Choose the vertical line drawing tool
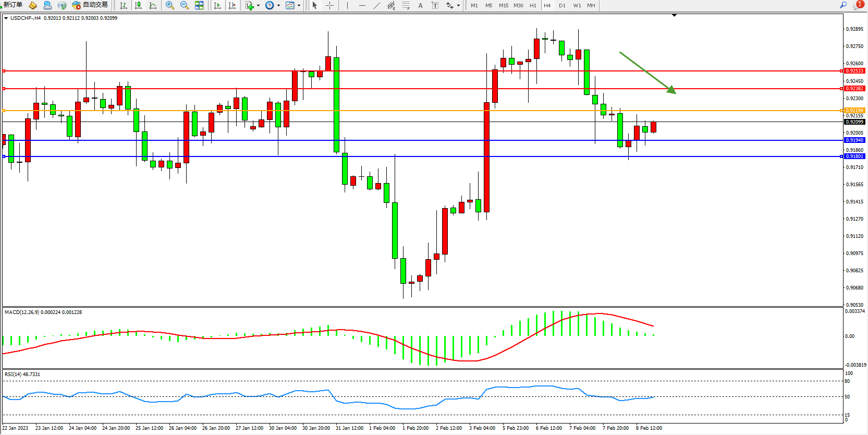 [347, 5]
